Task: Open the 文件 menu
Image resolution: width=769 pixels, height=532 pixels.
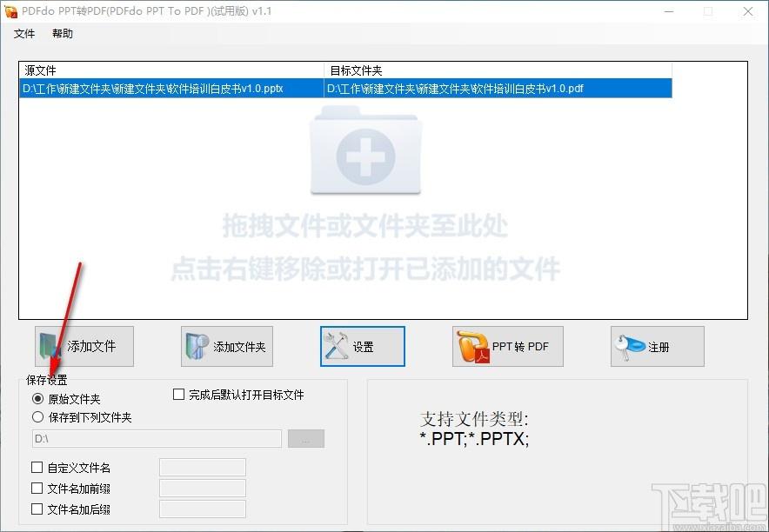Action: pos(24,33)
